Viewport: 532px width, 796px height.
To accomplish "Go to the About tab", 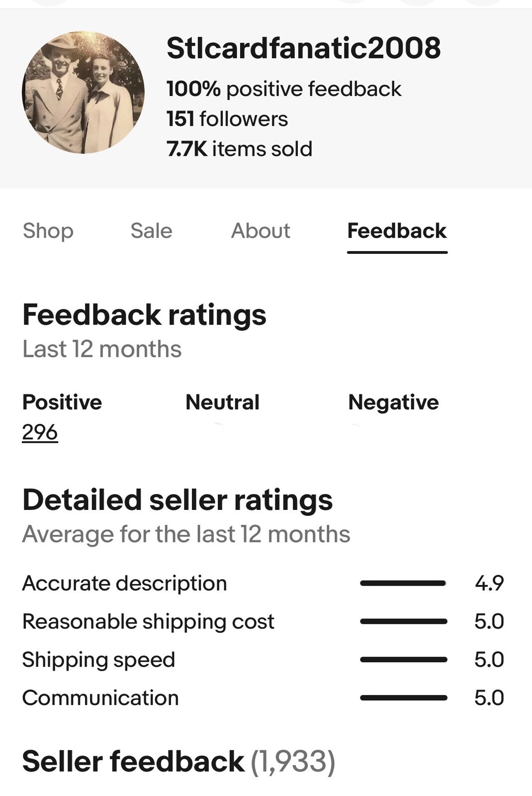I will pos(261,231).
